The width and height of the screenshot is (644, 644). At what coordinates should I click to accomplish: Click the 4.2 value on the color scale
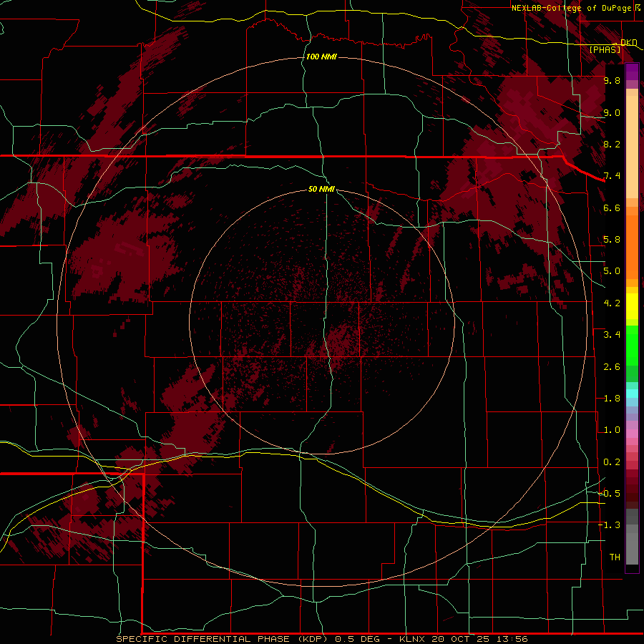[x=612, y=303]
